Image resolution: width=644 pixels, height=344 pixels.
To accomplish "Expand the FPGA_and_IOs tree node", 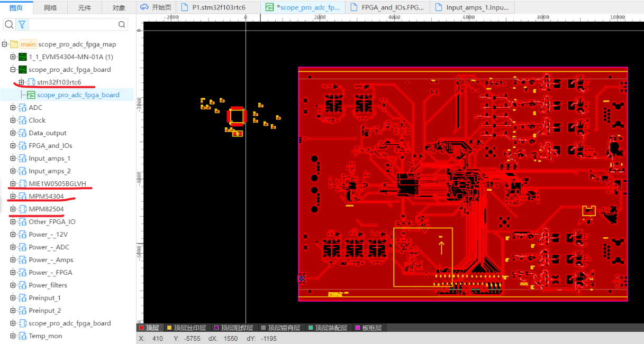I will pos(13,146).
